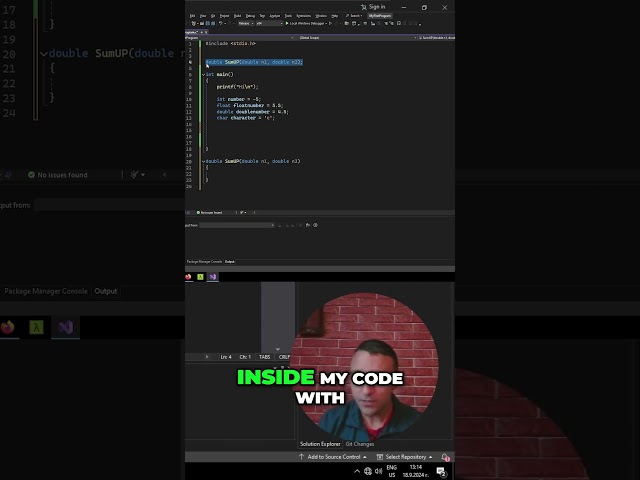Collapse int main() with its fold chevron
Viewport: 640px width, 480px height.
pos(203,74)
